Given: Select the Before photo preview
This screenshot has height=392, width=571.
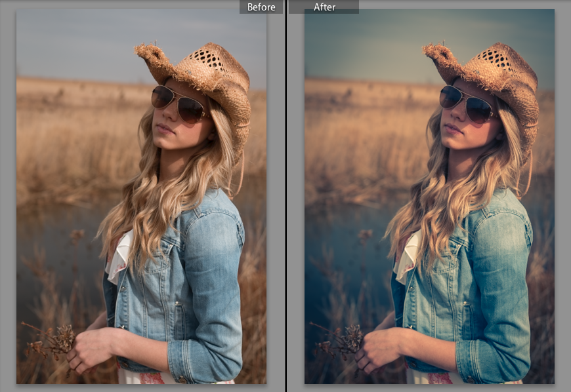Looking at the screenshot, I should [x=141, y=197].
